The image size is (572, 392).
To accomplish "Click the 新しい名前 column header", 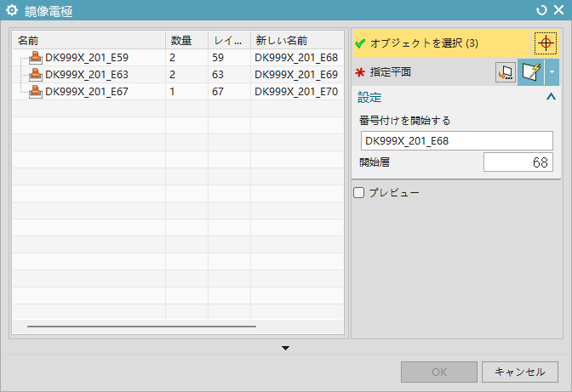I will pos(296,41).
